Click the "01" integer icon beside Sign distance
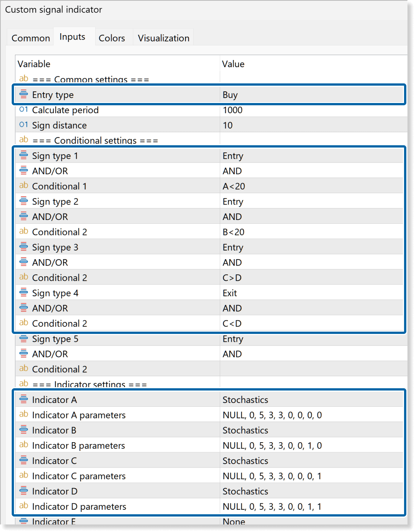Image resolution: width=415 pixels, height=532 pixels. tap(23, 125)
